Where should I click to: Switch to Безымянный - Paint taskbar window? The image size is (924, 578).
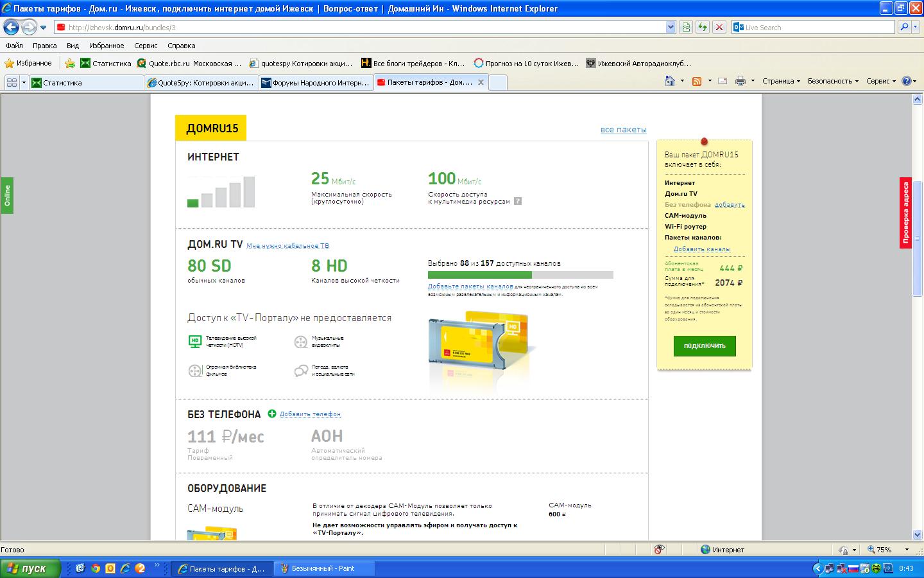(x=325, y=568)
